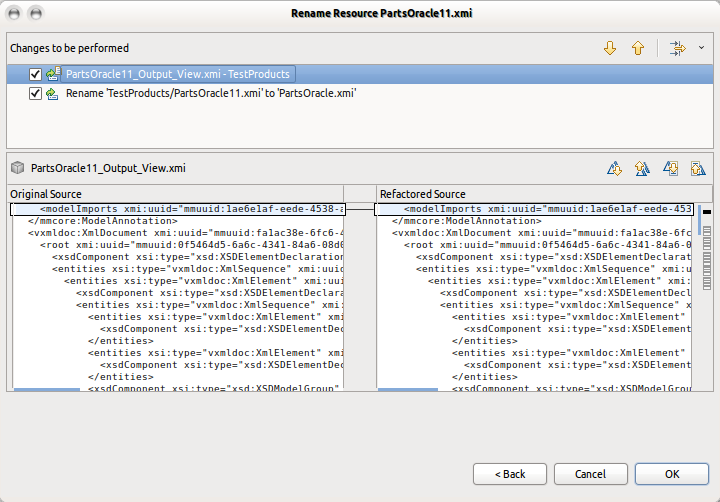720x502 pixels.
Task: Go to previous difference icon
Action: coord(643,169)
